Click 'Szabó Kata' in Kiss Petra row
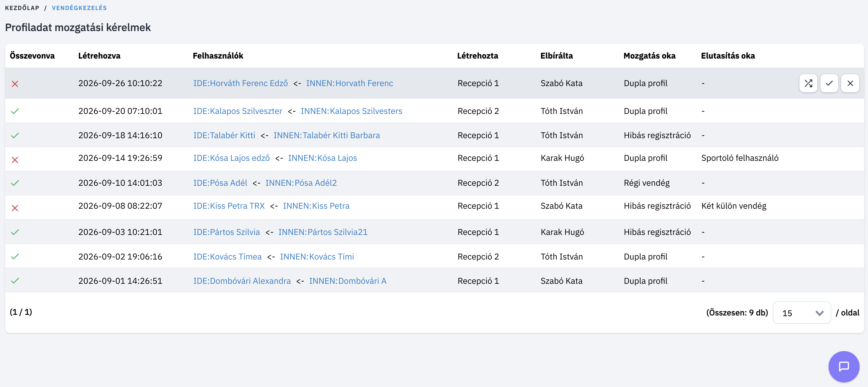The width and height of the screenshot is (868, 387). click(x=562, y=206)
